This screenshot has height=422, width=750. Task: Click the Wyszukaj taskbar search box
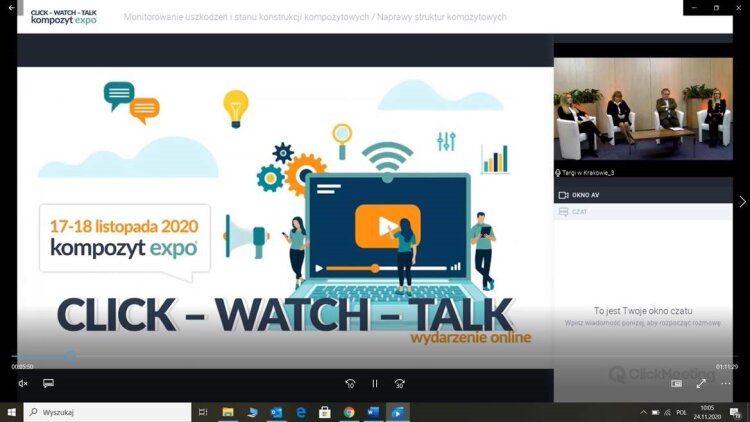click(107, 412)
